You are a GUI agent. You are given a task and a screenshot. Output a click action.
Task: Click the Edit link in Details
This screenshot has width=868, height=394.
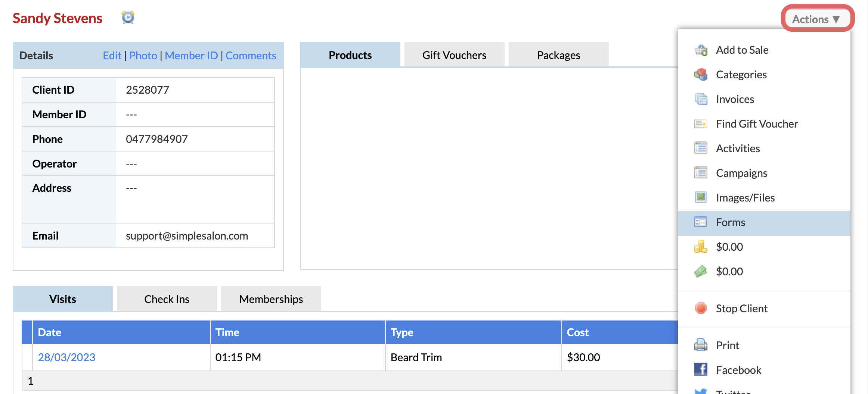click(112, 56)
